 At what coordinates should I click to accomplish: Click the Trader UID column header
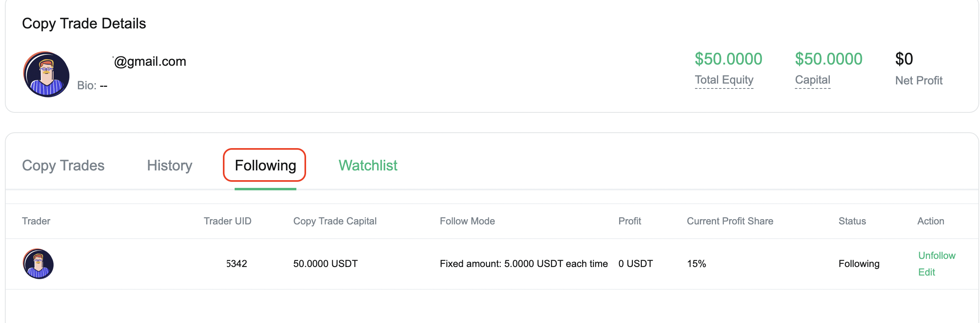227,221
